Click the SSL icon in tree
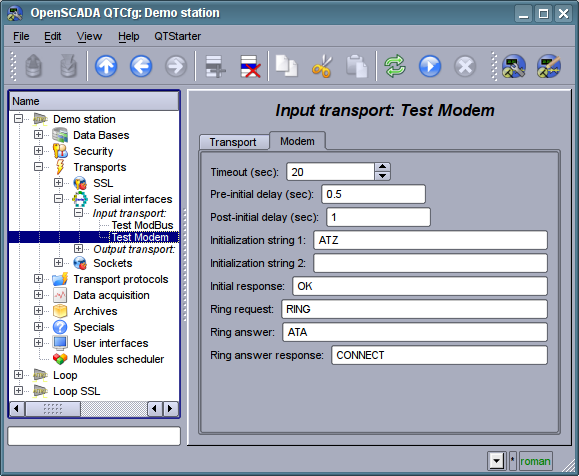The width and height of the screenshot is (579, 476). pyautogui.click(x=80, y=183)
